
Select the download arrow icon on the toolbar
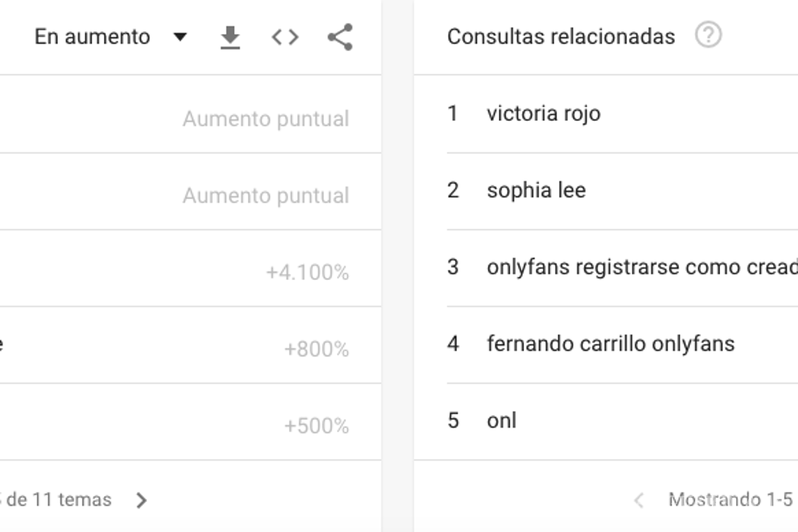(229, 37)
